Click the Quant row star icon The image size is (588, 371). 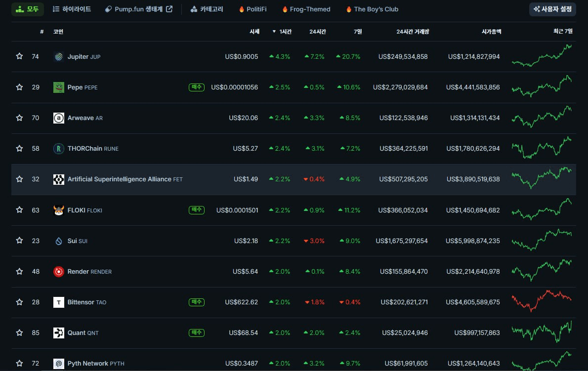tap(19, 333)
